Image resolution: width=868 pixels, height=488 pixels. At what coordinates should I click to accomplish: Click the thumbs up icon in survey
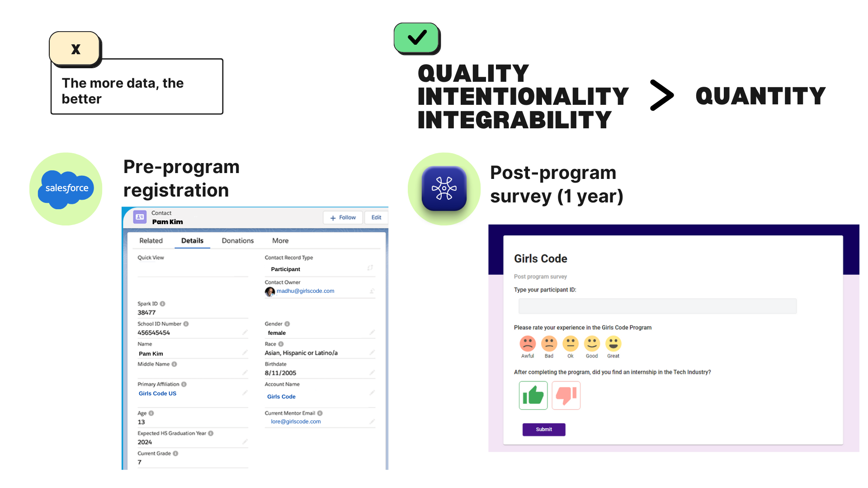[x=533, y=395]
